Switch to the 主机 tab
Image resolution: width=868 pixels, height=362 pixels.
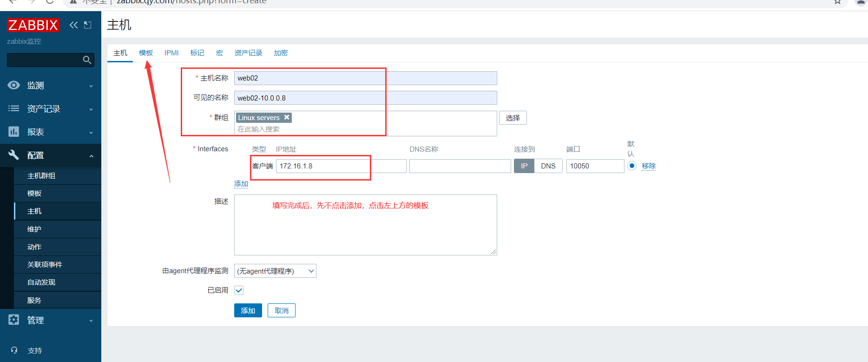coord(120,53)
